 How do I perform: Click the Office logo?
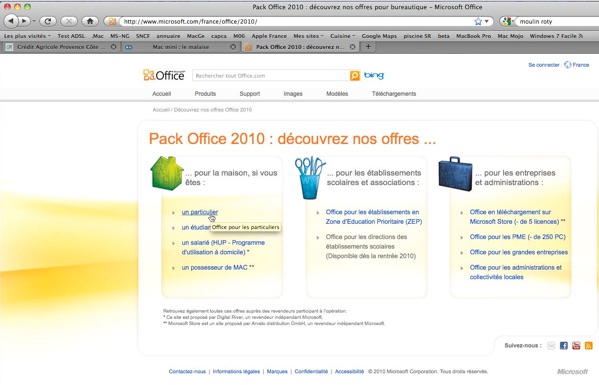[164, 75]
